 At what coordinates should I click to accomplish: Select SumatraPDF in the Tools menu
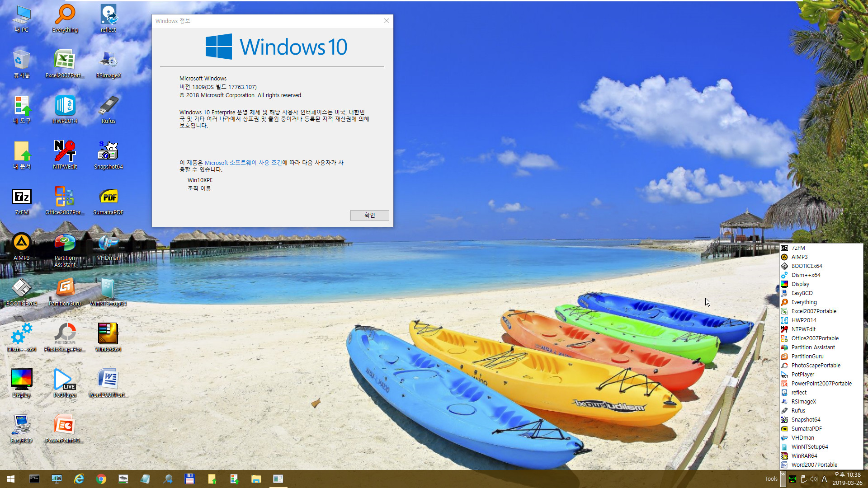821,428
